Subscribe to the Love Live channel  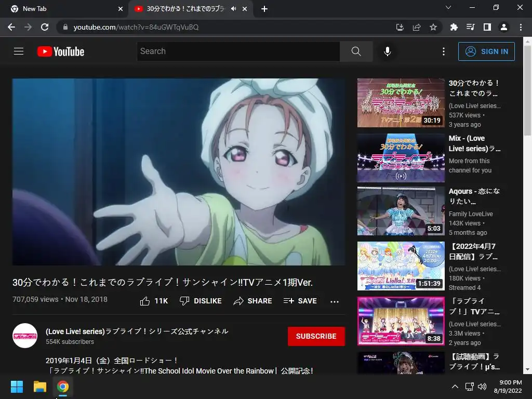316,336
